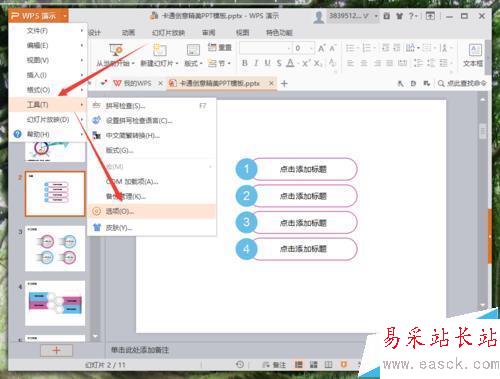
Task: Close the 我的WPS tab
Action: coord(160,83)
